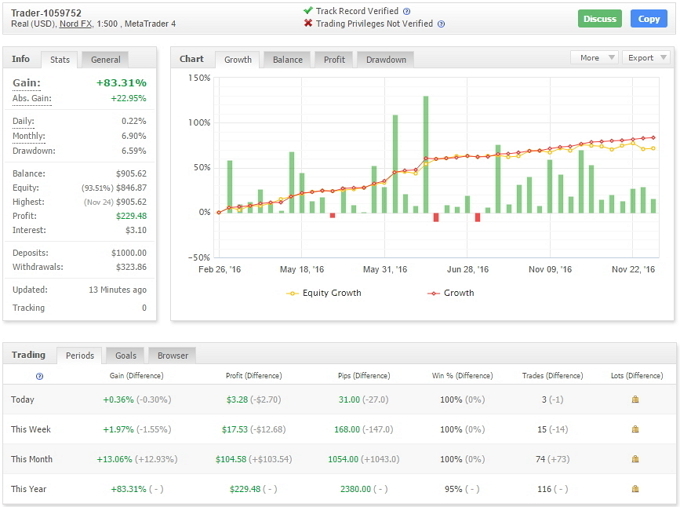The height and width of the screenshot is (507, 680).
Task: Open the More dropdown in Chart panel
Action: (x=594, y=58)
